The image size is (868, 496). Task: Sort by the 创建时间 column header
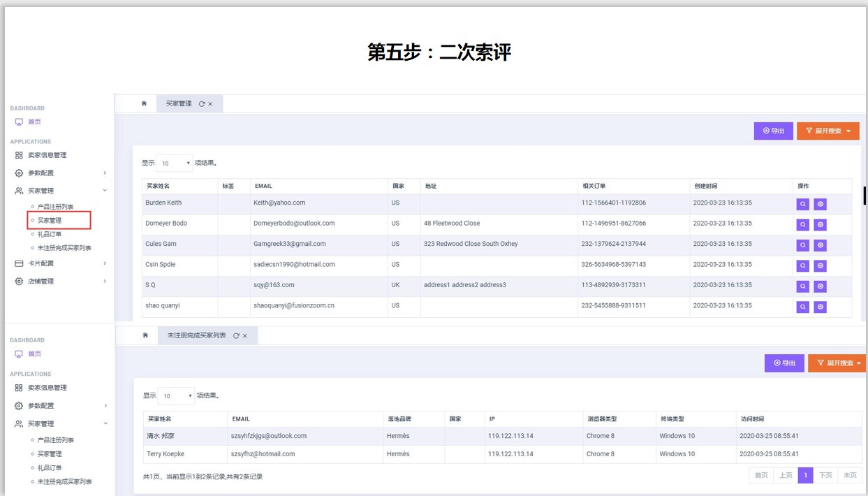(x=706, y=186)
